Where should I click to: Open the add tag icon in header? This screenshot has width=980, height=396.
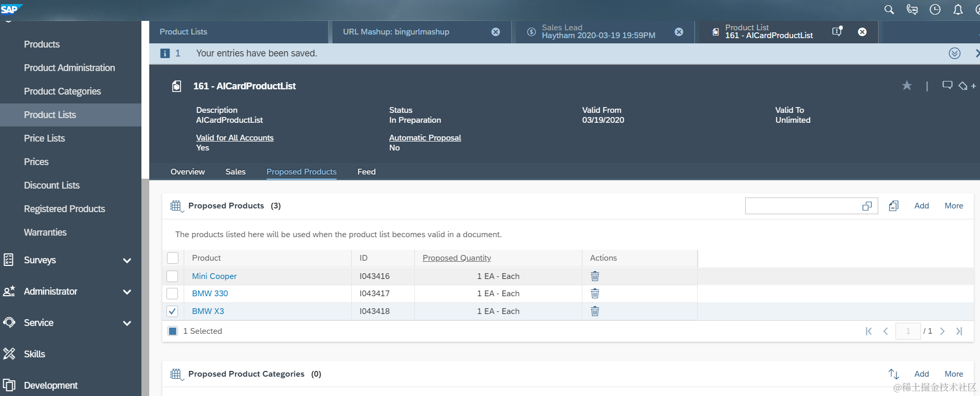pos(967,86)
